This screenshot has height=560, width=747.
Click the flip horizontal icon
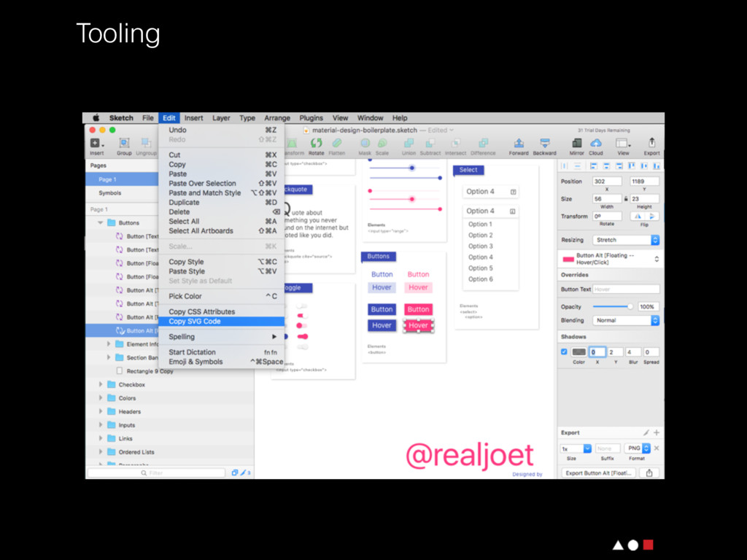pos(638,216)
